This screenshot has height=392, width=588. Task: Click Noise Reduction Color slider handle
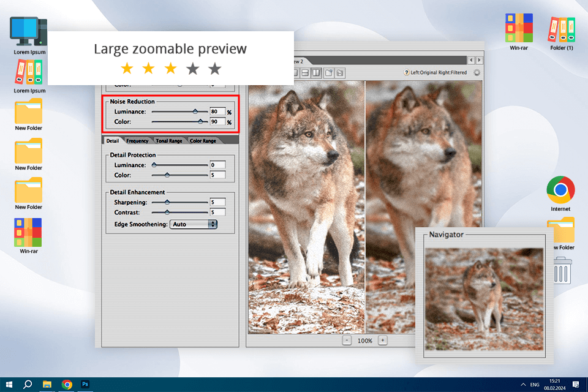click(x=200, y=121)
